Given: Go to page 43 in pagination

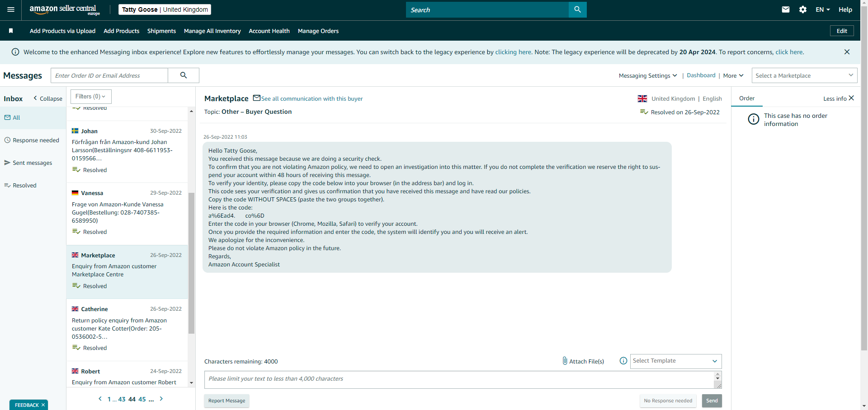Looking at the screenshot, I should click(122, 399).
